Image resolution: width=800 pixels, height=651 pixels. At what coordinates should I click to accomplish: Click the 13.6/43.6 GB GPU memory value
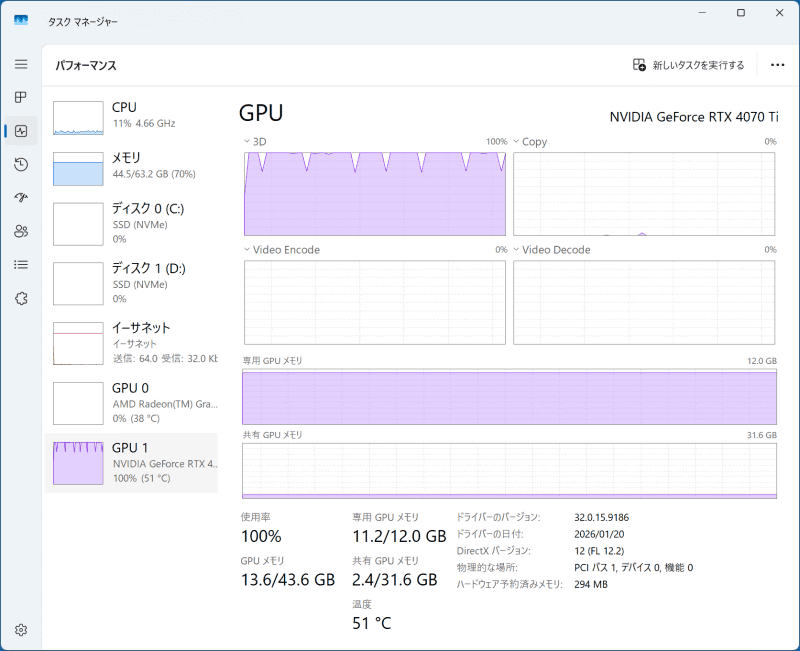288,580
